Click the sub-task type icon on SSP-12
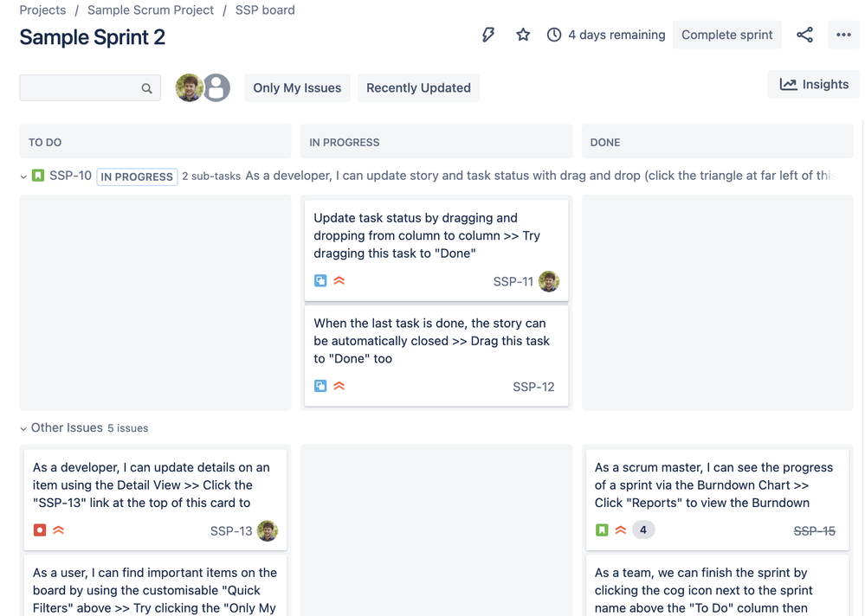 click(x=320, y=386)
